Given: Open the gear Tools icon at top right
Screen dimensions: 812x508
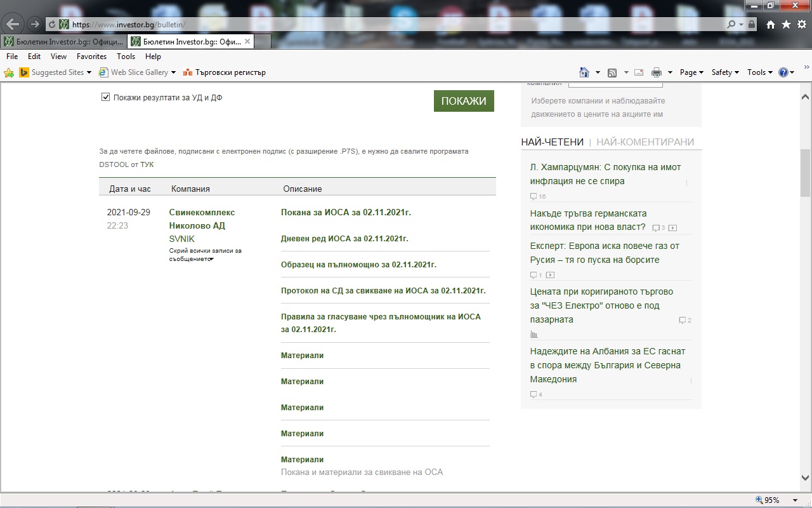Looking at the screenshot, I should tap(801, 24).
